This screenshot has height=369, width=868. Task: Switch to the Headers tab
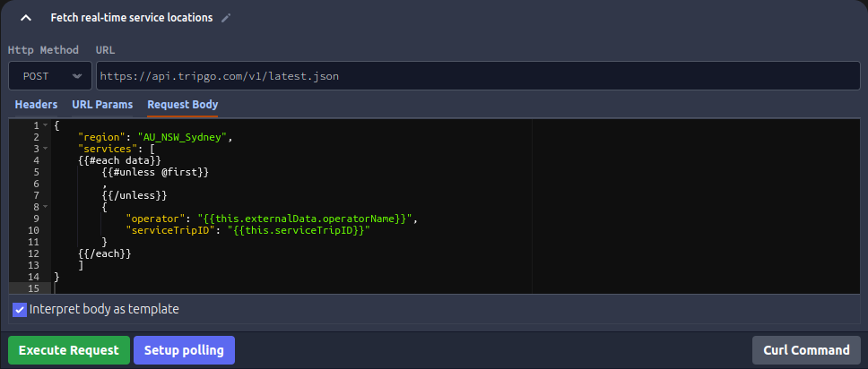click(x=36, y=105)
